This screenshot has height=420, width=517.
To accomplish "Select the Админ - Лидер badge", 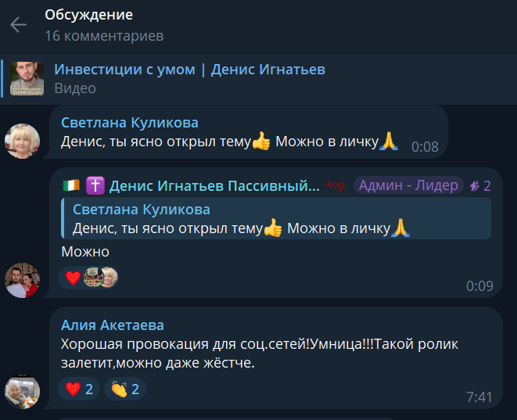I will (408, 185).
